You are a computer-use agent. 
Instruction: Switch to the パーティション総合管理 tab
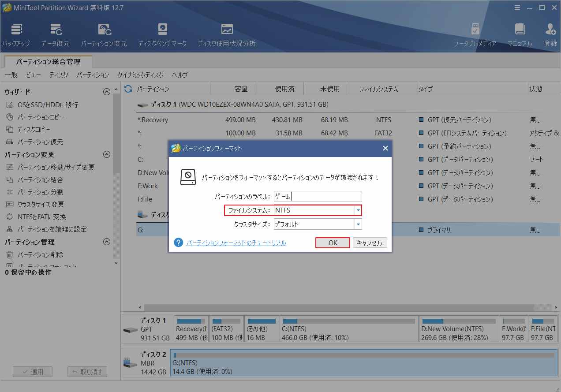tap(48, 62)
